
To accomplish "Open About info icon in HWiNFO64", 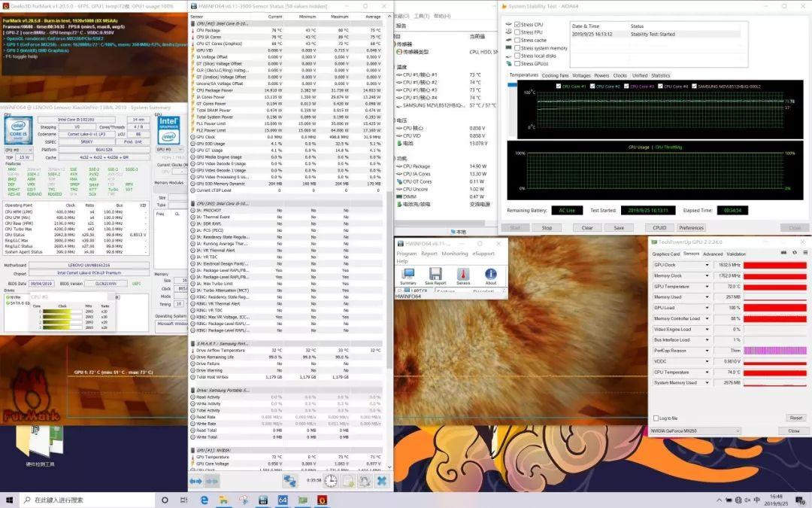I will point(490,276).
